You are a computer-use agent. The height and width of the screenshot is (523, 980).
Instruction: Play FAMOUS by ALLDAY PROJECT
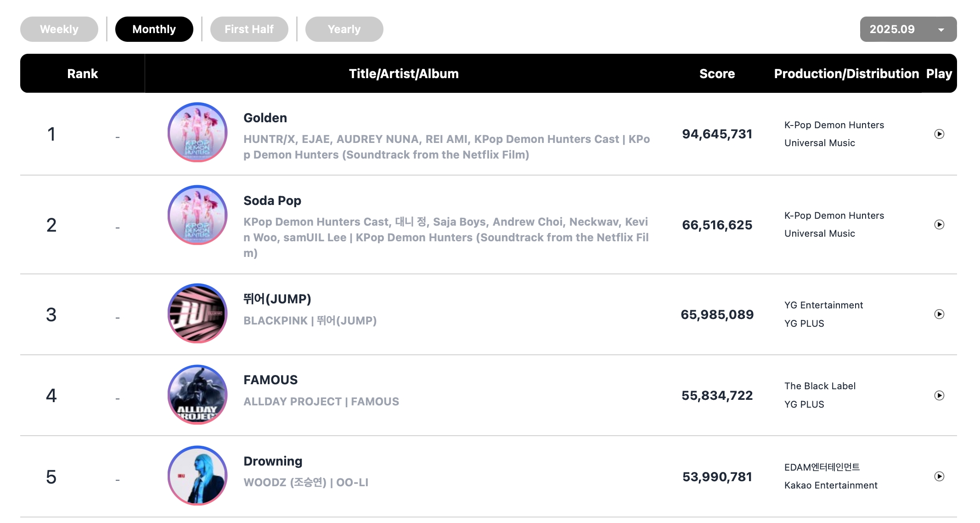(939, 396)
